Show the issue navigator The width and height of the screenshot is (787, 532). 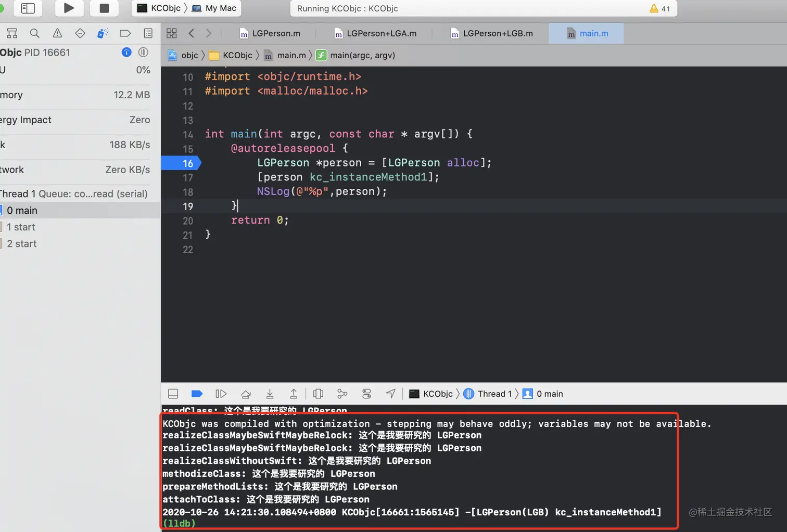click(57, 33)
